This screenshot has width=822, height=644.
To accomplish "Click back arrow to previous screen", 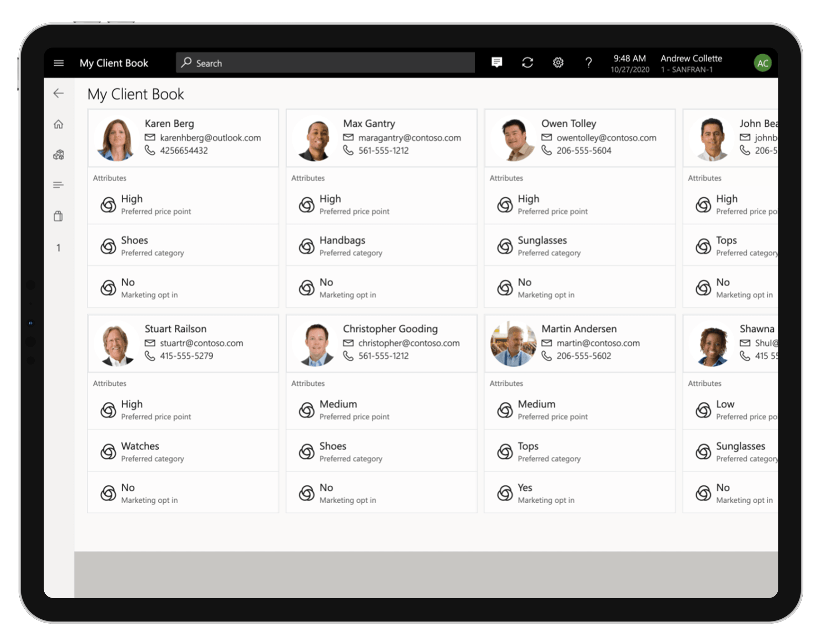I will point(59,92).
